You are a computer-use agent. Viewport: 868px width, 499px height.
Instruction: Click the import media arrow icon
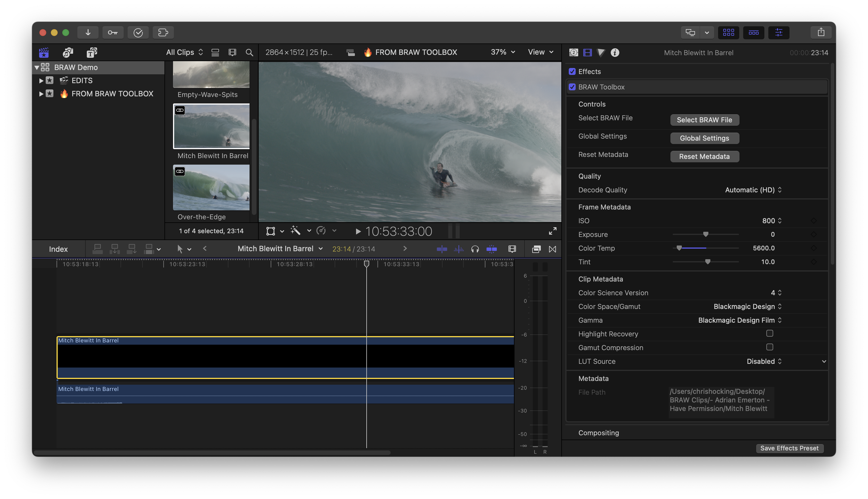[x=88, y=32]
